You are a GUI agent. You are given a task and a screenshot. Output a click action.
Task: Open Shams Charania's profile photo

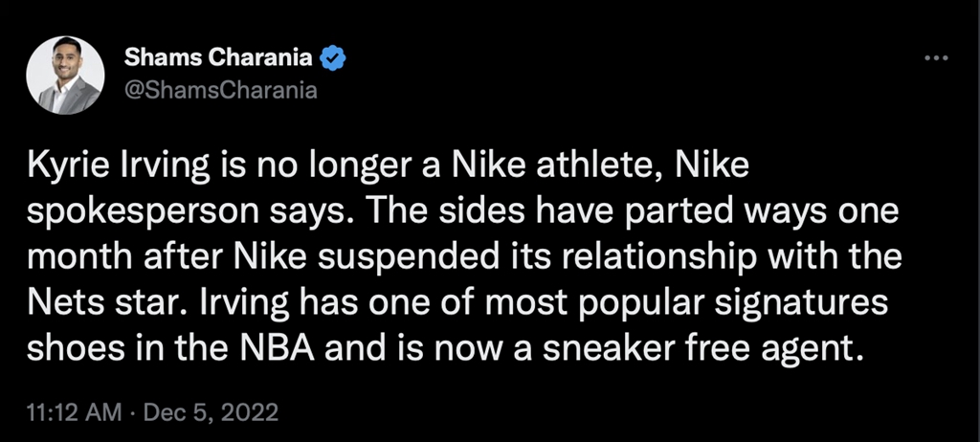(64, 77)
